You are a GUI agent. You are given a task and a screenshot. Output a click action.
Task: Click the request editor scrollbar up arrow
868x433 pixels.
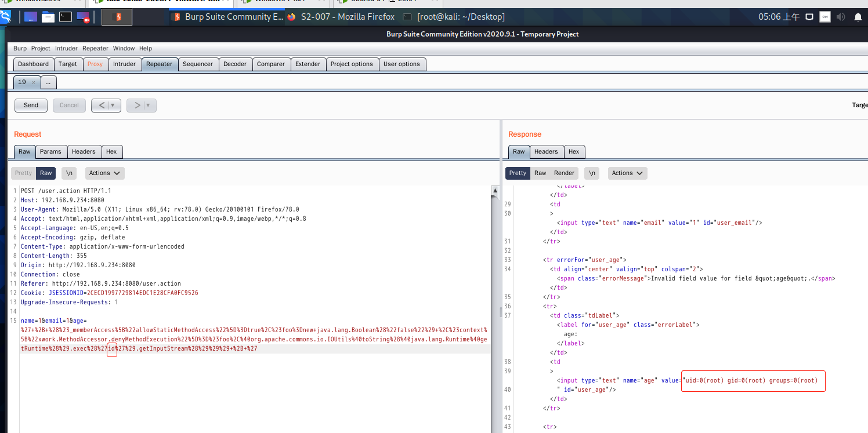[x=495, y=190]
